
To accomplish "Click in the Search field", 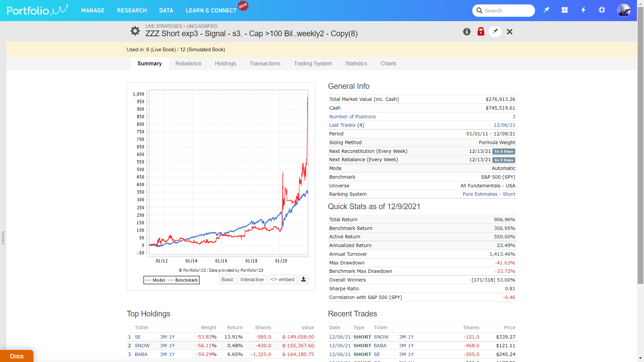I will (506, 10).
